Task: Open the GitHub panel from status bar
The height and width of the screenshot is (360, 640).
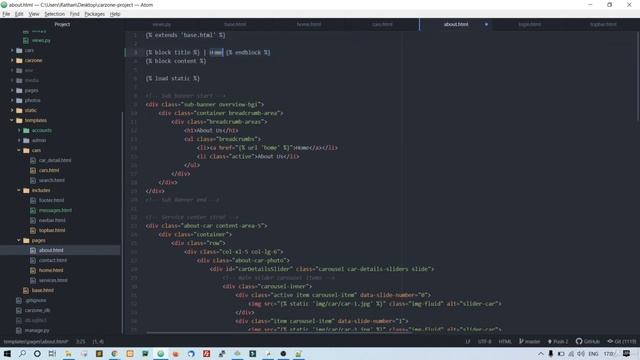Action: [x=588, y=342]
